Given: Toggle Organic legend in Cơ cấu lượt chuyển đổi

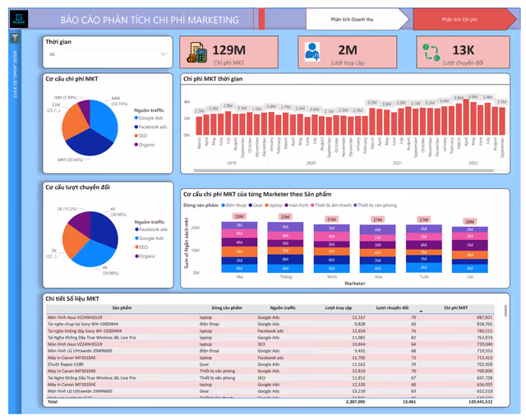Looking at the screenshot, I should [147, 256].
